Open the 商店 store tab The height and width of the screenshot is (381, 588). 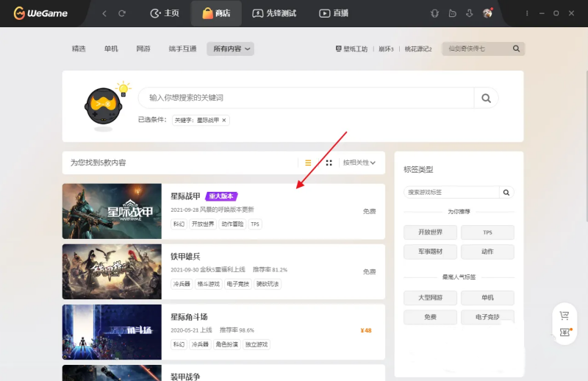pyautogui.click(x=216, y=13)
